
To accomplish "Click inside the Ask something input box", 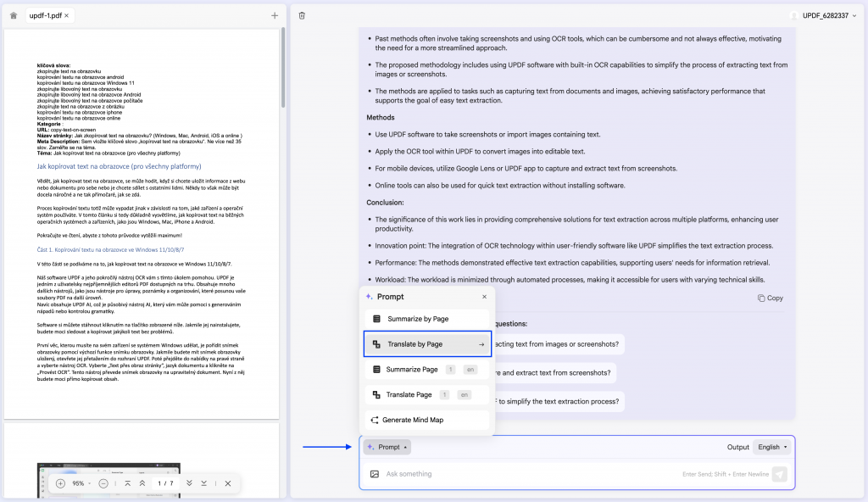I will pos(509,474).
